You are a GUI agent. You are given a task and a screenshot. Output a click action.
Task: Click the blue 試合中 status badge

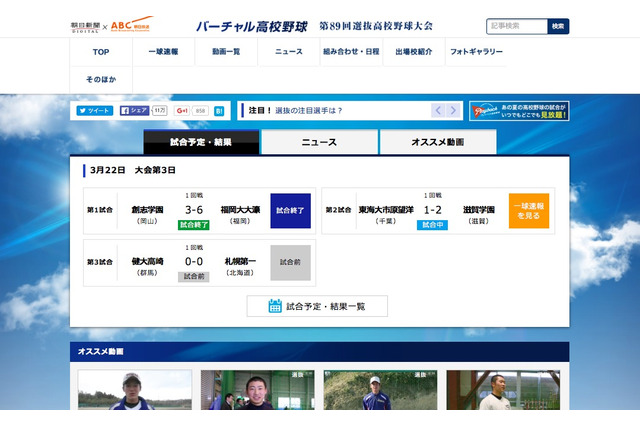coord(432,225)
